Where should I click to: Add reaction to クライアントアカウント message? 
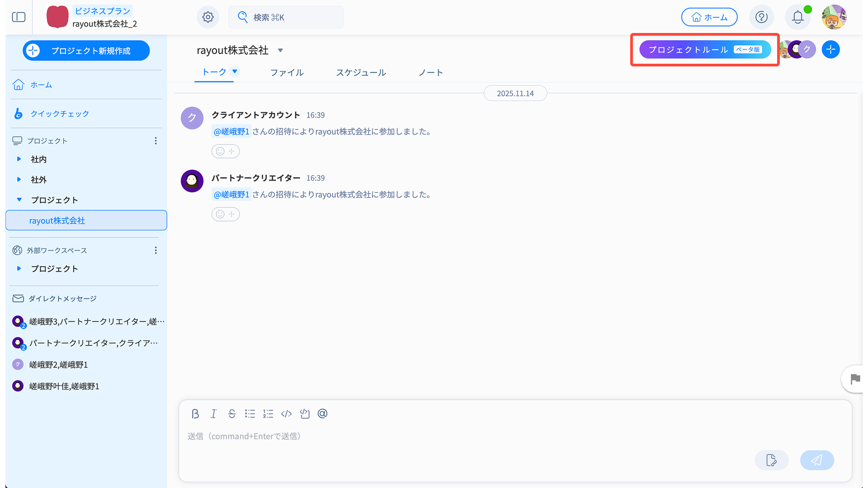pyautogui.click(x=225, y=151)
